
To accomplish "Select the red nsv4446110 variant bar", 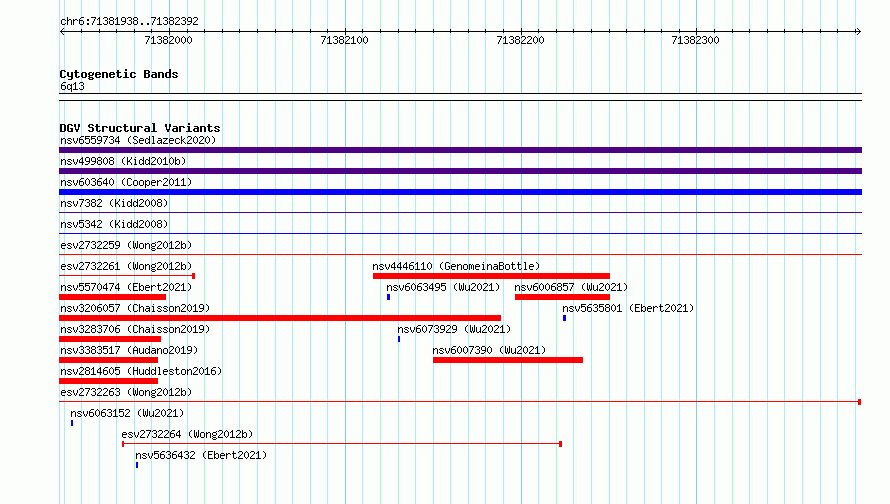I will point(492,276).
